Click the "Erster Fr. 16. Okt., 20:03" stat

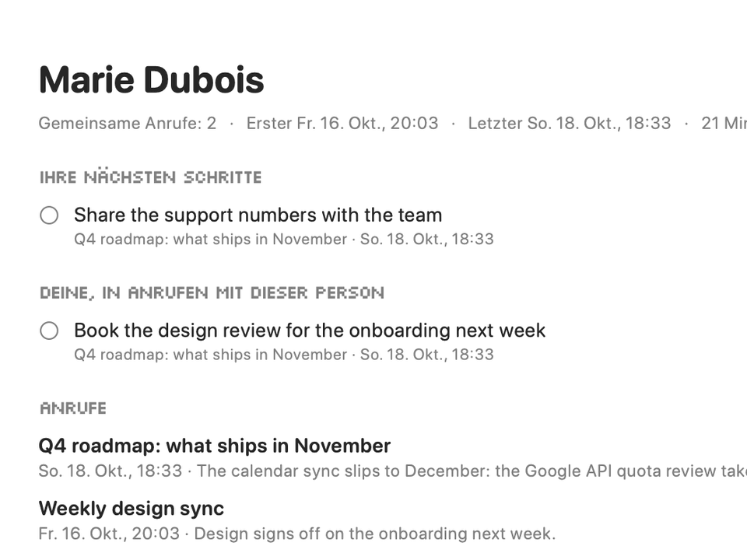(x=342, y=124)
